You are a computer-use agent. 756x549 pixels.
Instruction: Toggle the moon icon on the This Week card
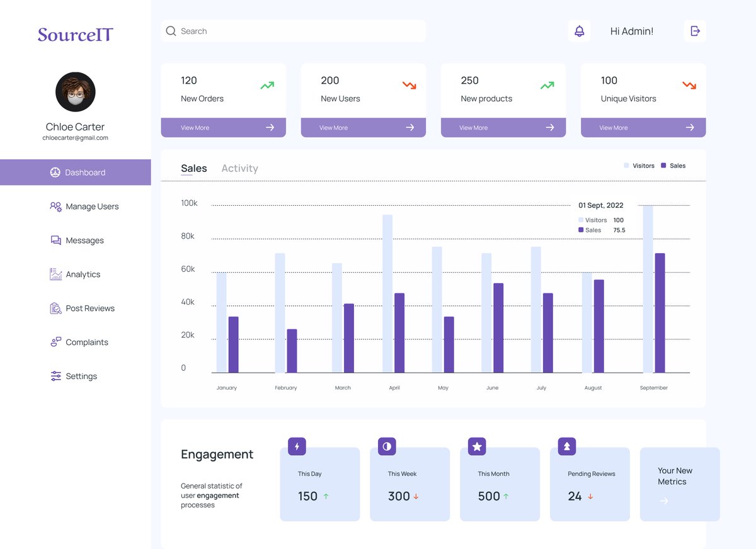coord(386,446)
